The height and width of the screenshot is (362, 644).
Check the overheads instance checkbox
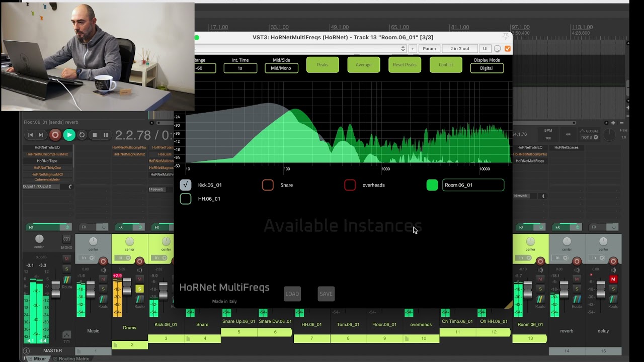[x=350, y=185]
